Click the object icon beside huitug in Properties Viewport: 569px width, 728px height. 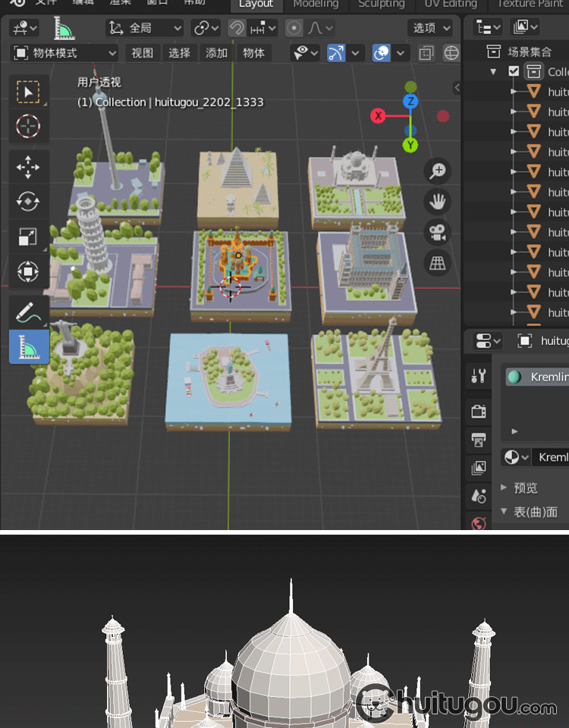[524, 340]
